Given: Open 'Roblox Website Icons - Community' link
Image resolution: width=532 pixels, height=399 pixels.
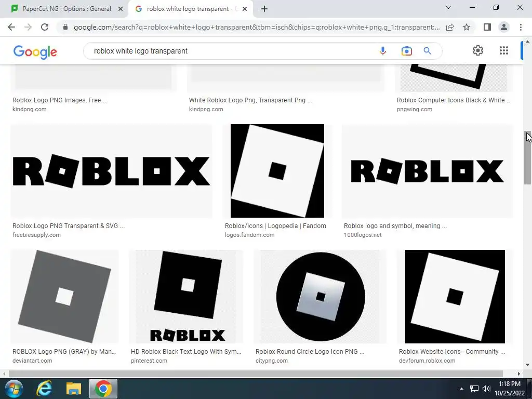Looking at the screenshot, I should tap(452, 352).
